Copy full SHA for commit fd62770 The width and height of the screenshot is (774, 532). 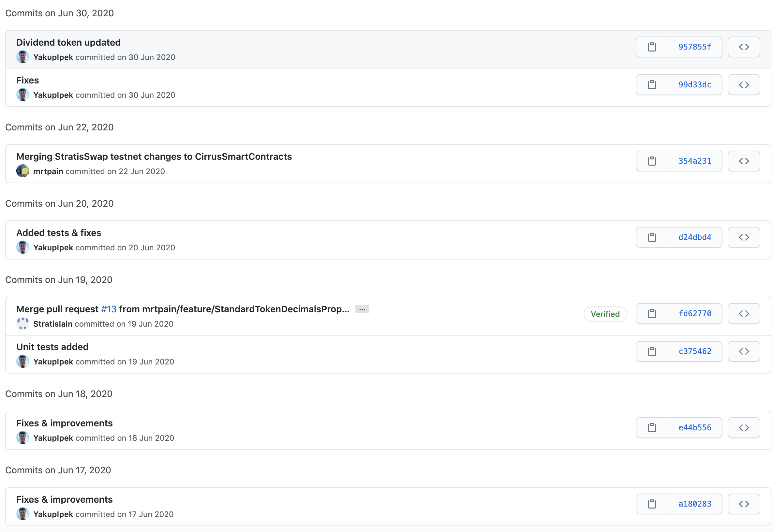[x=651, y=313]
